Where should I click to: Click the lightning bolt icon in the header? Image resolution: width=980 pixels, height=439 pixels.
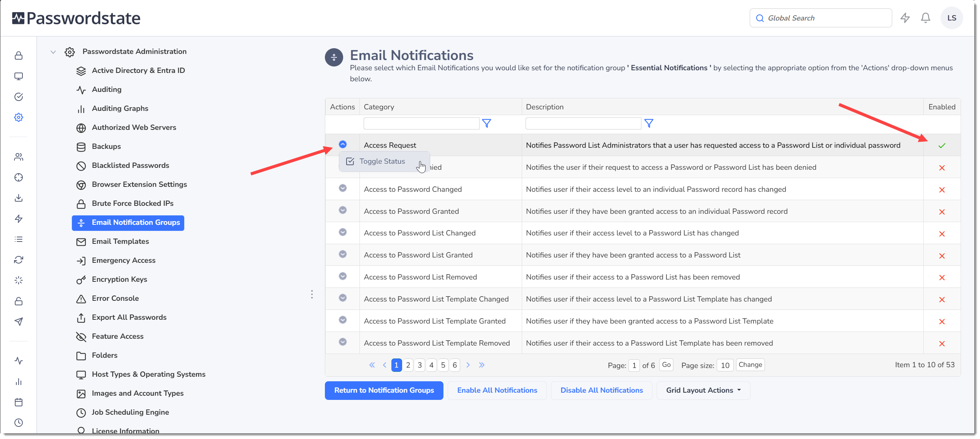point(905,18)
